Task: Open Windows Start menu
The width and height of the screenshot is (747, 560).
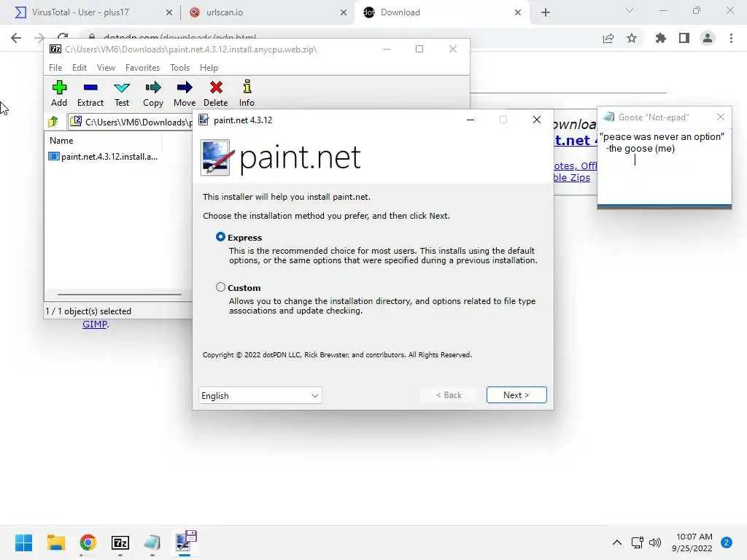Action: (23, 542)
